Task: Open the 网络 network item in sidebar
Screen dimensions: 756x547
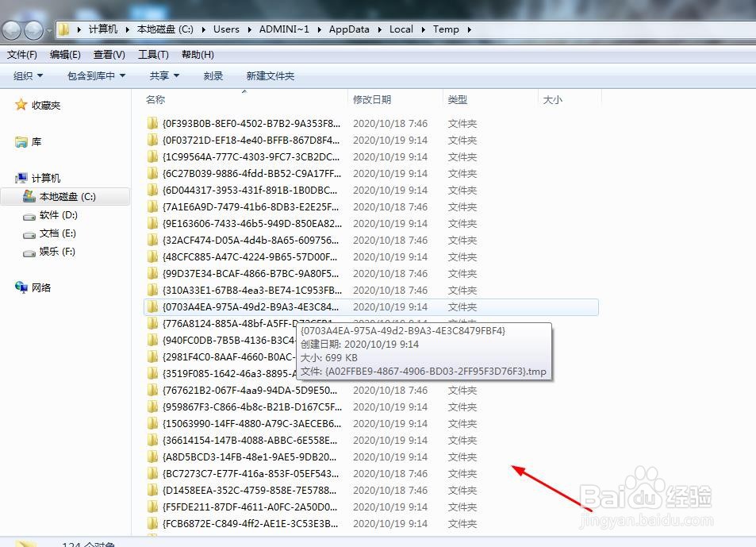Action: click(x=33, y=287)
